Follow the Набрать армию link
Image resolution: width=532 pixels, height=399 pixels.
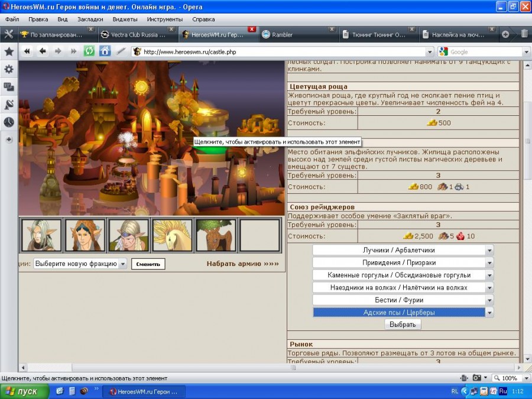[x=242, y=264]
